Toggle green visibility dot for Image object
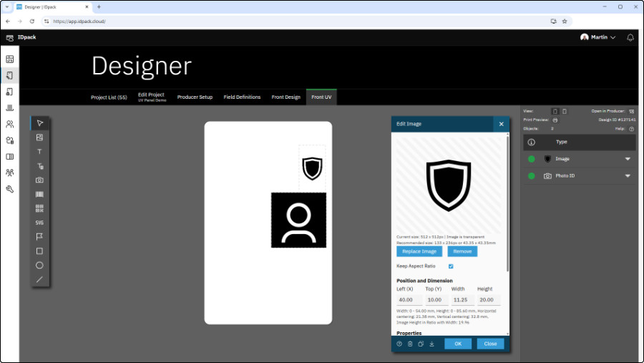The image size is (644, 363). (x=532, y=159)
